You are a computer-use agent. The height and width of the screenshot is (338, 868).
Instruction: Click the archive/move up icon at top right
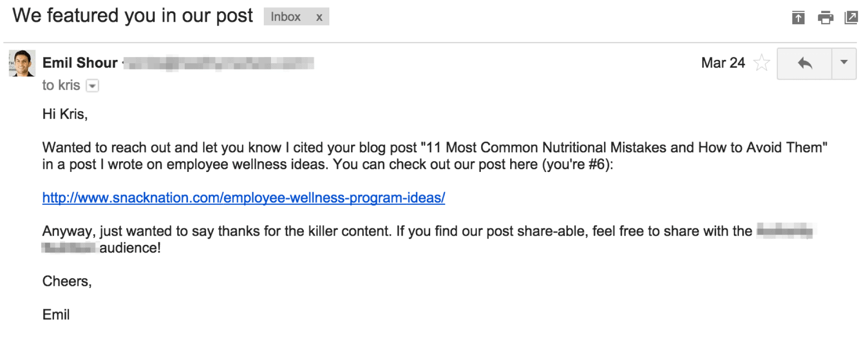tap(799, 18)
